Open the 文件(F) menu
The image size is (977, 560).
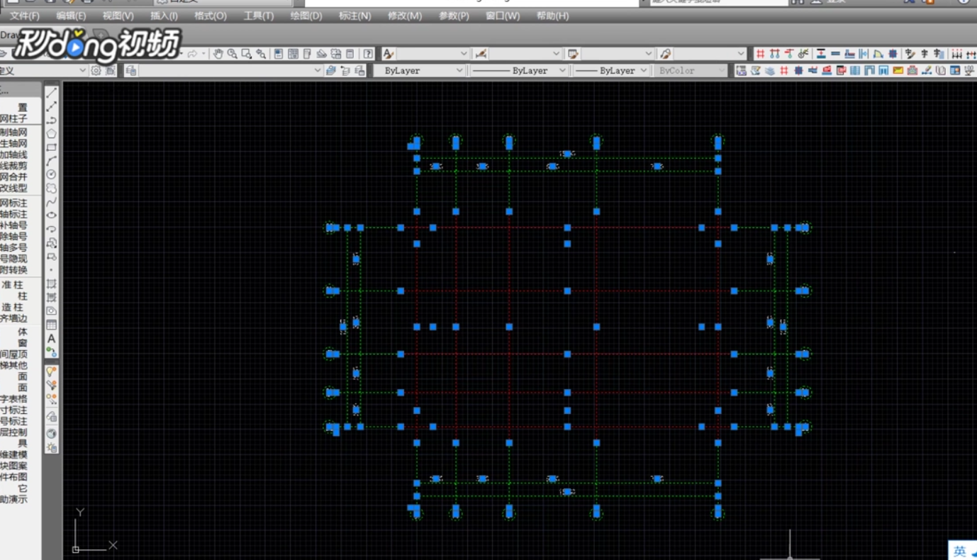25,16
